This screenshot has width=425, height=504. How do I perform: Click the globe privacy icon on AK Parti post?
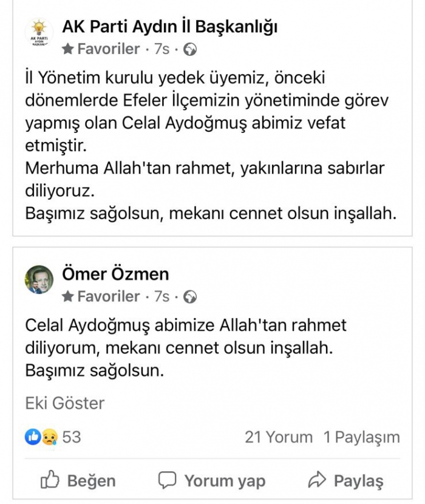[190, 49]
